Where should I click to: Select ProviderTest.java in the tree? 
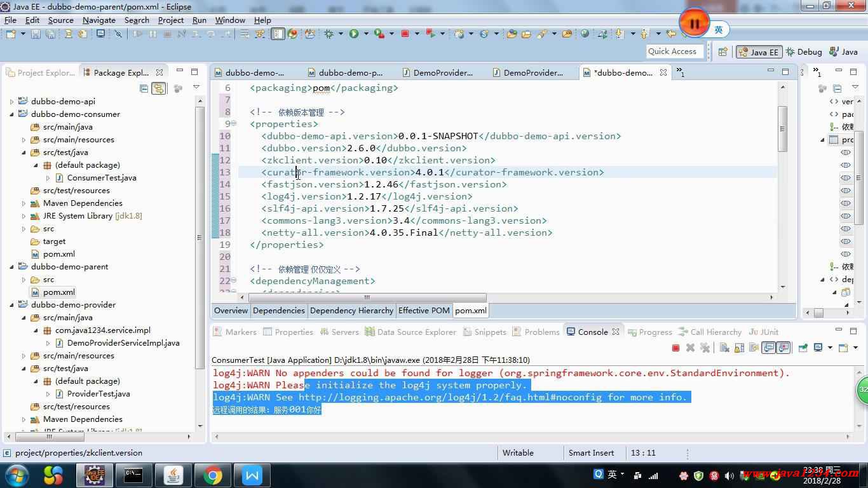(98, 394)
